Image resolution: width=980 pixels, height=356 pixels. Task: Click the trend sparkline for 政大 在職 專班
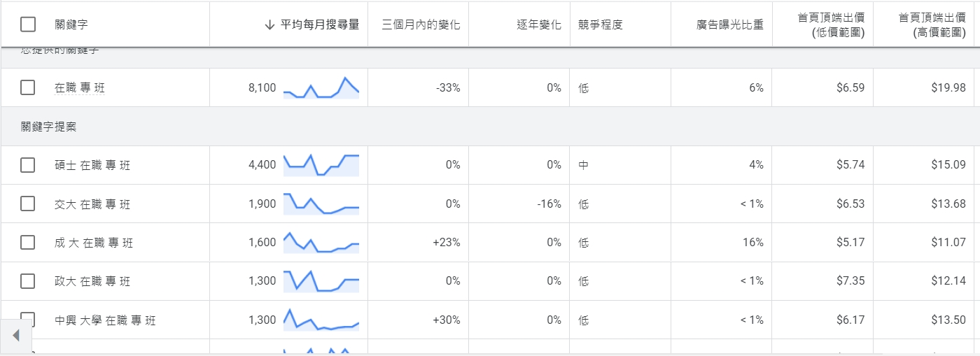(321, 281)
